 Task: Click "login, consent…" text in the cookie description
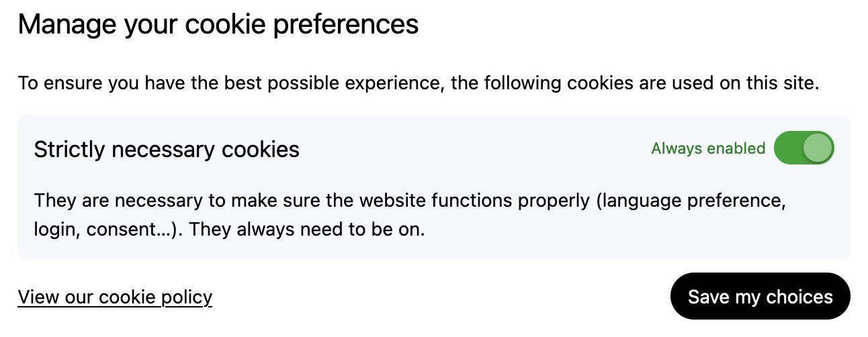pos(107,230)
